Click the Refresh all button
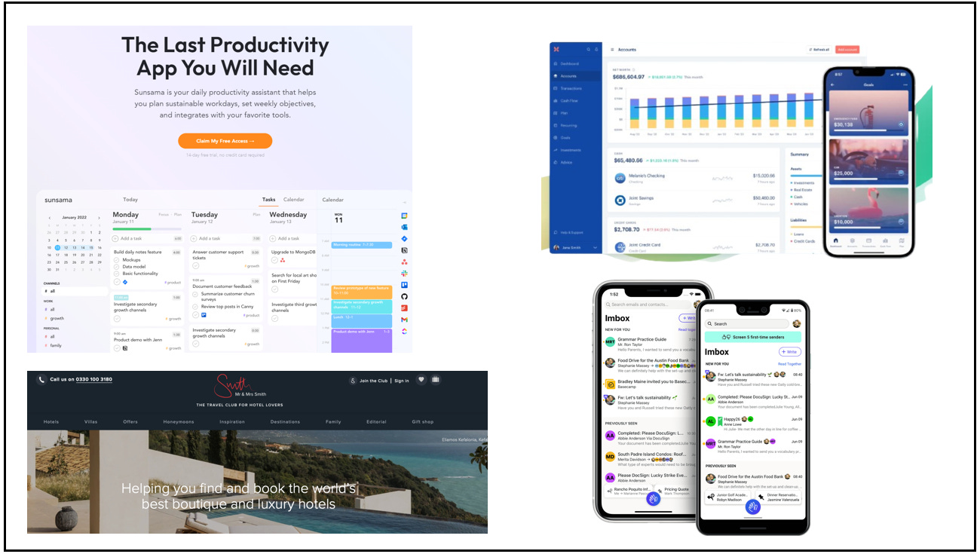Viewport: 980px width, 554px height. (819, 50)
